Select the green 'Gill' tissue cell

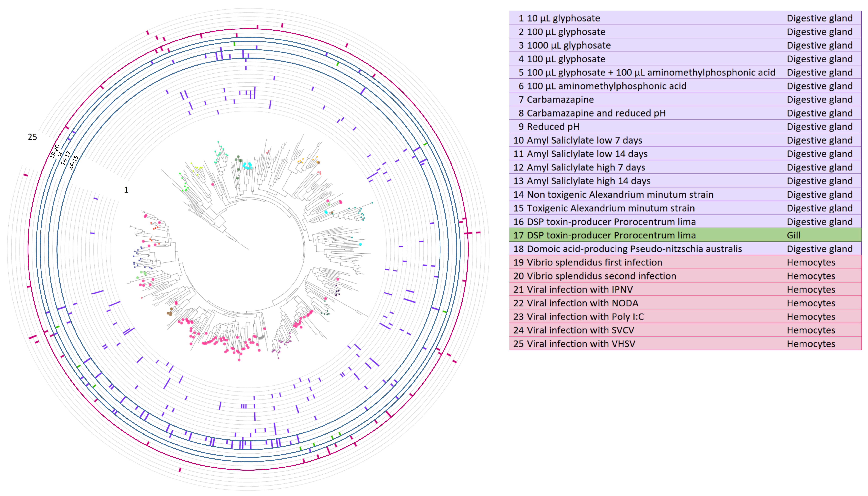coord(793,235)
